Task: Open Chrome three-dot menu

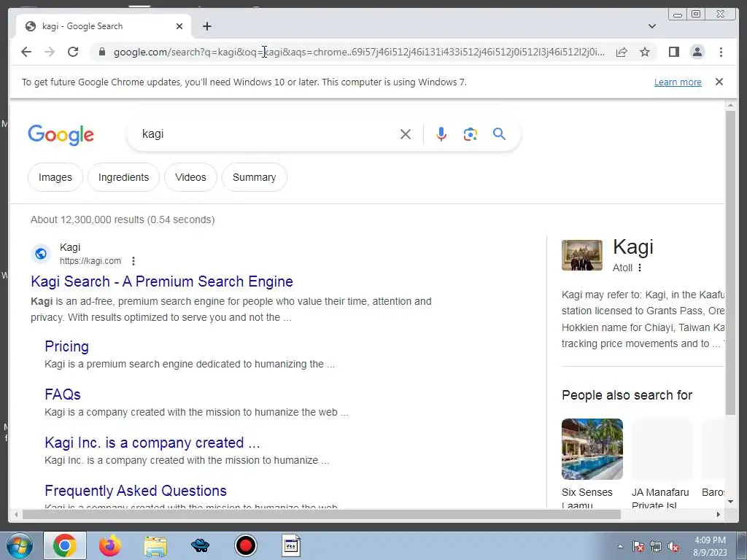Action: click(x=721, y=52)
